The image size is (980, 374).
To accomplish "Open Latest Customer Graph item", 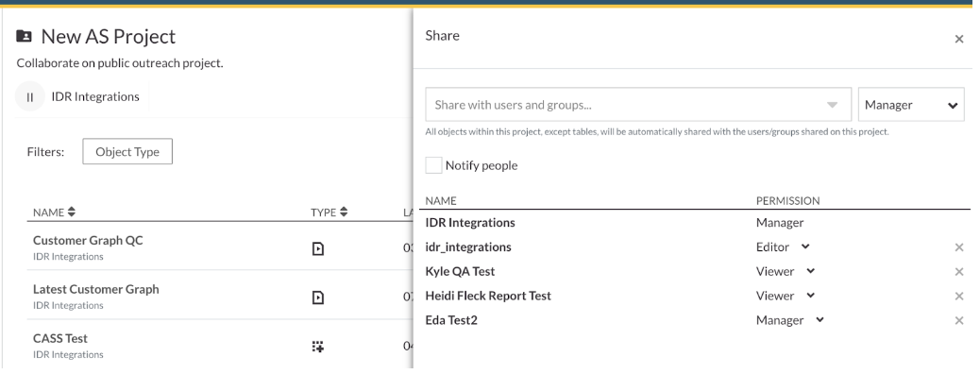I will tap(96, 289).
